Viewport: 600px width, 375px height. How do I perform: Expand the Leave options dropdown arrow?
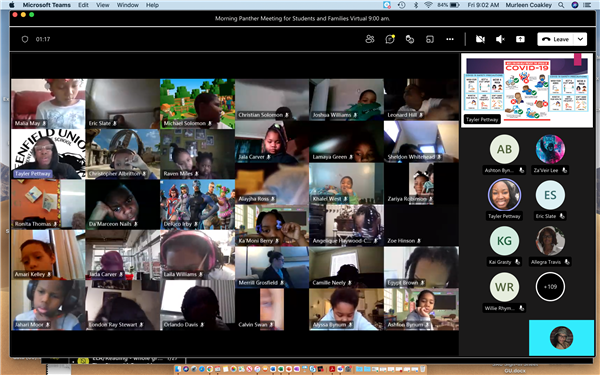tap(580, 39)
